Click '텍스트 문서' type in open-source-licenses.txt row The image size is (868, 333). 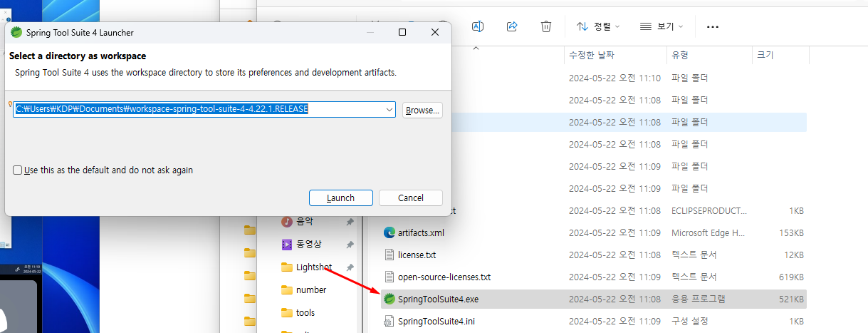click(x=694, y=277)
